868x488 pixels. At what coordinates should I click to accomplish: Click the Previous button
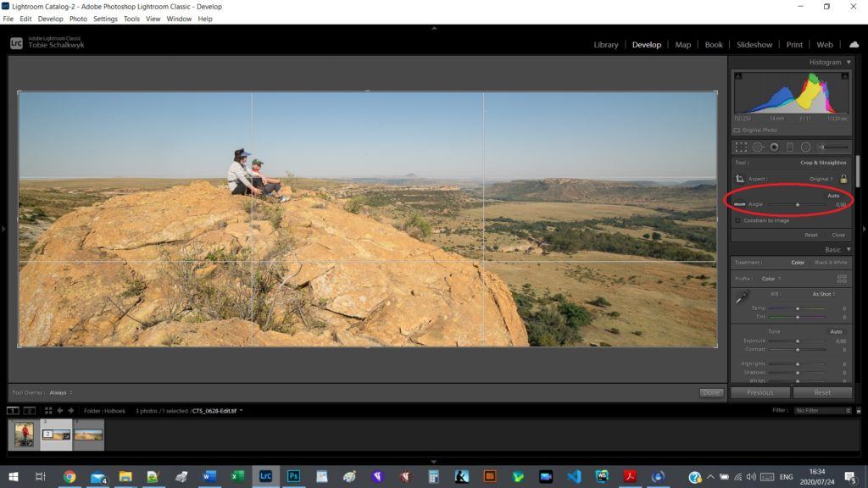click(x=759, y=393)
